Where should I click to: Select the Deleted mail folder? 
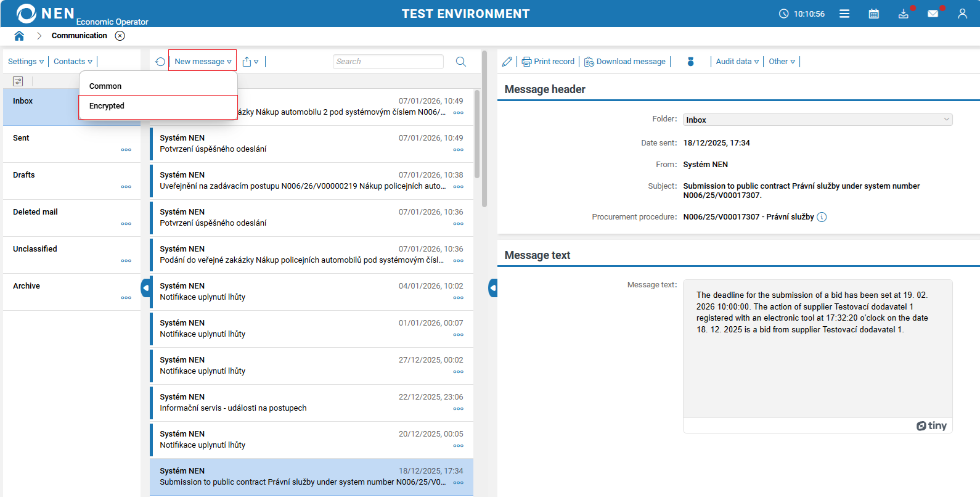click(71, 218)
